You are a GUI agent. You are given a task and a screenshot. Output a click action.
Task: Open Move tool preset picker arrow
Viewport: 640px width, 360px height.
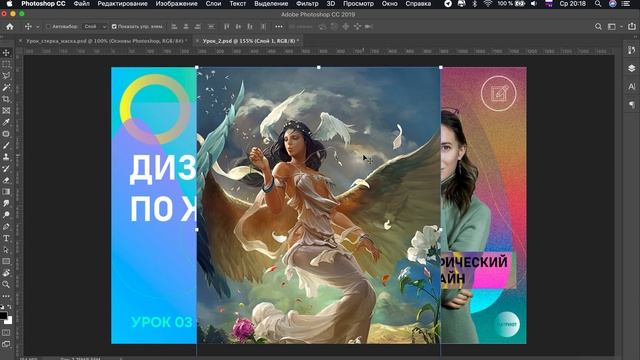coord(38,27)
